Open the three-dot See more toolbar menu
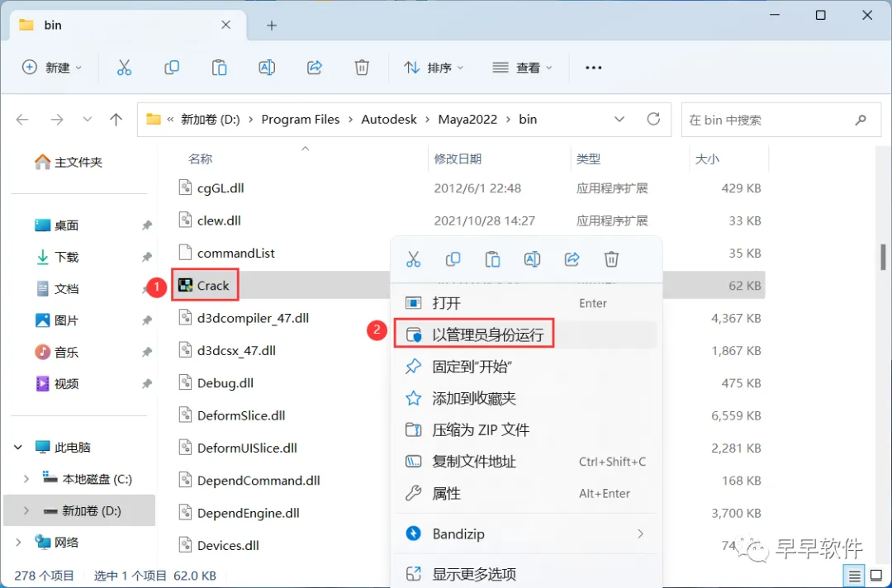This screenshot has width=892, height=588. (x=593, y=68)
